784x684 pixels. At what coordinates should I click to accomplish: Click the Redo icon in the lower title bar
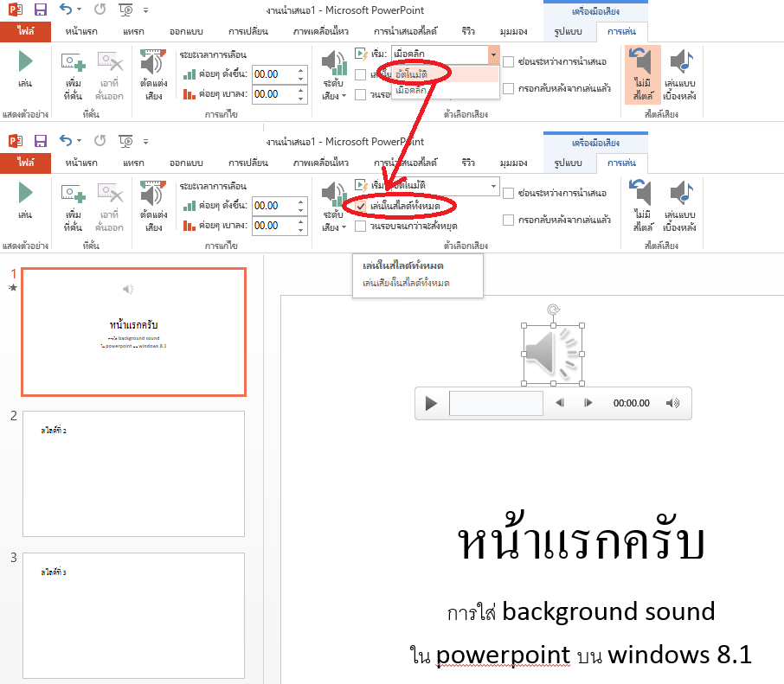[100, 141]
